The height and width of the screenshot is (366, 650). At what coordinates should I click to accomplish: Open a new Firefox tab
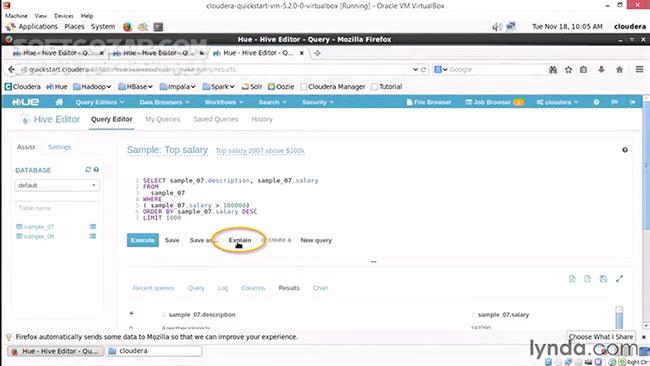(x=318, y=53)
